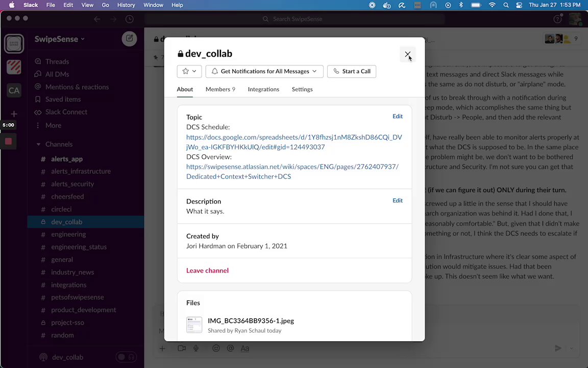Open Threads in sidebar

pos(57,61)
